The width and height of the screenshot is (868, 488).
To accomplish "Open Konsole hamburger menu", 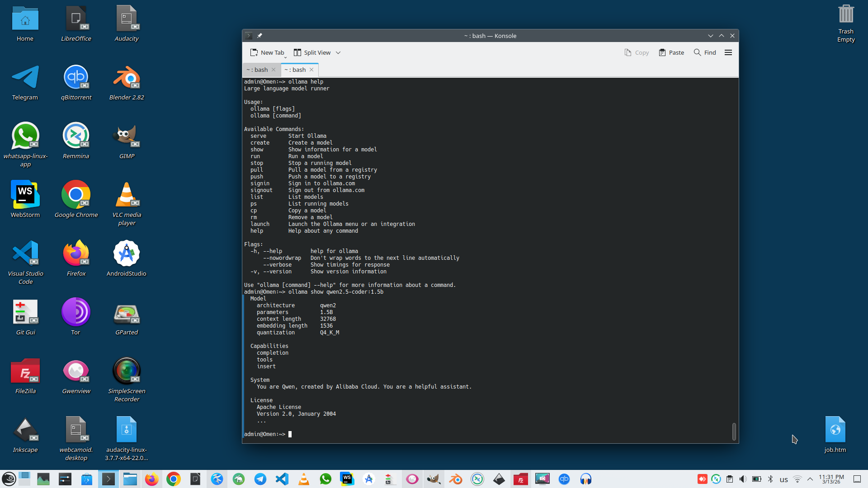I will point(728,52).
